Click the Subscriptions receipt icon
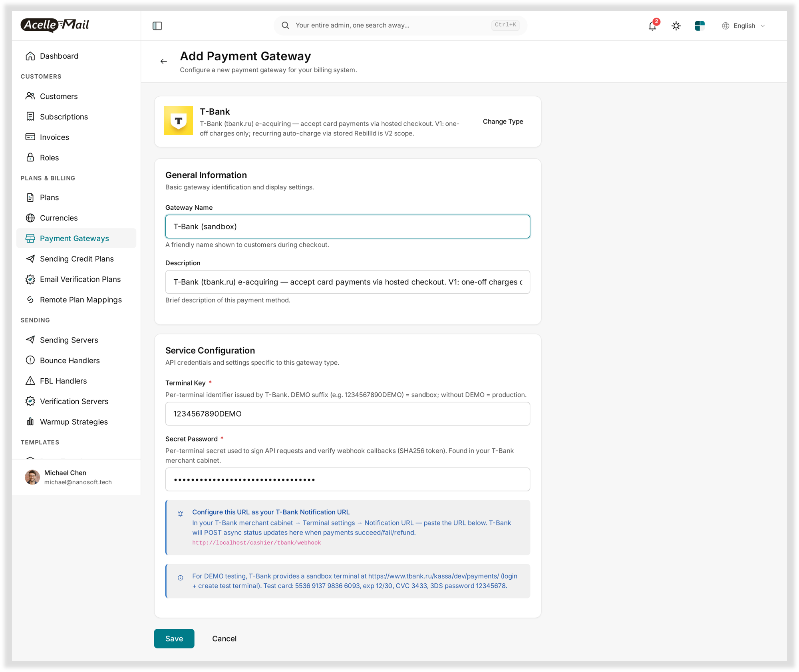This screenshot has width=799, height=672. pos(30,116)
